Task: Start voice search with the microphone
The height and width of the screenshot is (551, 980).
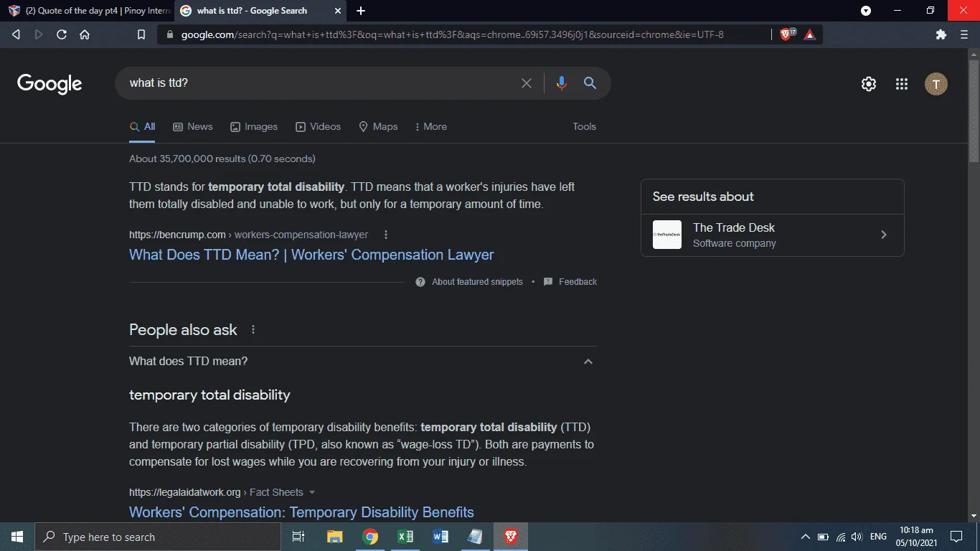Action: pos(561,83)
